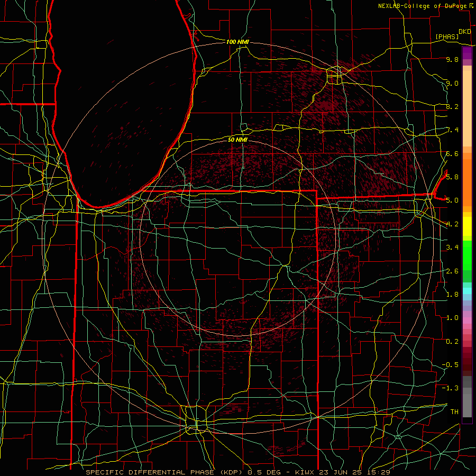Click the 6.6 scale value
Image resolution: width=476 pixels, height=476 pixels.
(452, 153)
